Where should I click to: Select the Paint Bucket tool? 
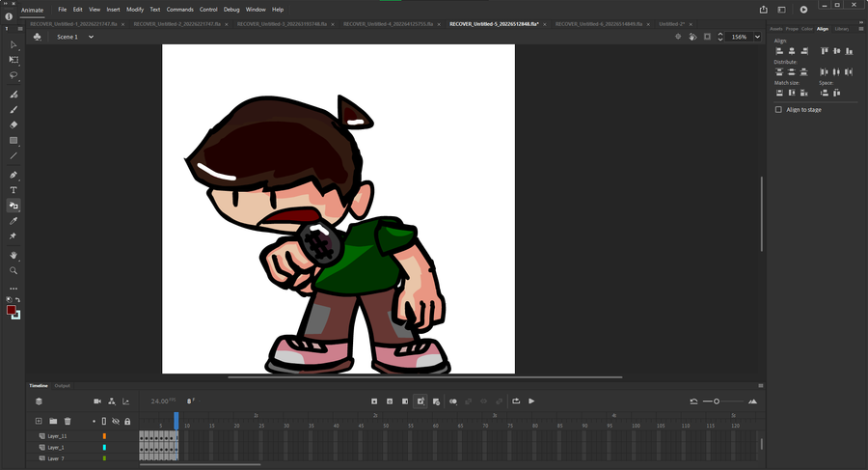coord(14,206)
